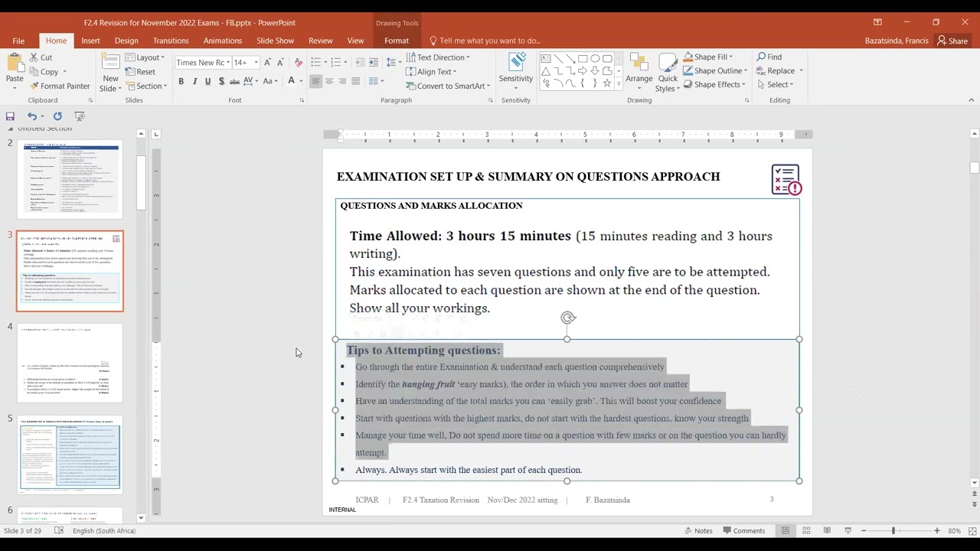Switch to the Animations tab
This screenshot has height=551, width=980.
pos(223,41)
